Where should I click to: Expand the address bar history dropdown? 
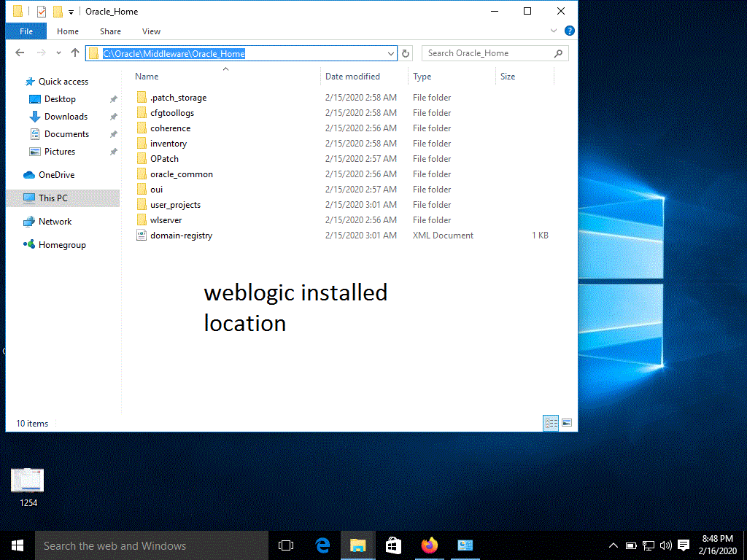(391, 53)
